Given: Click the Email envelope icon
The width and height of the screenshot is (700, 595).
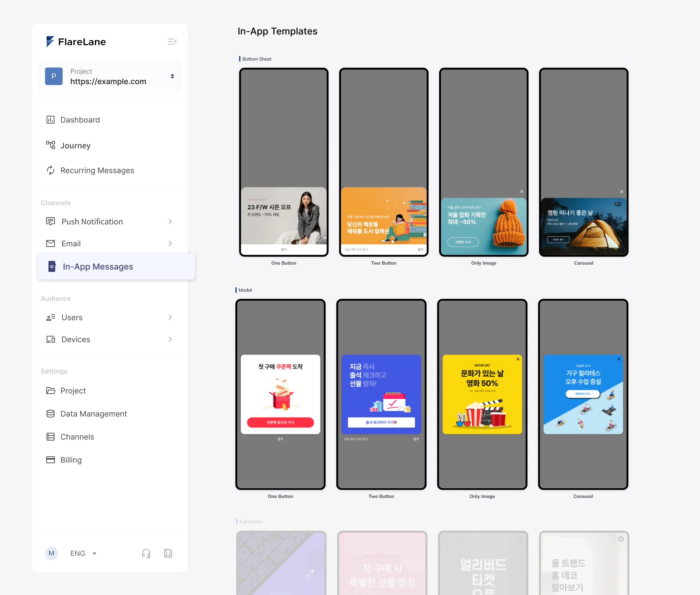Looking at the screenshot, I should click(51, 243).
